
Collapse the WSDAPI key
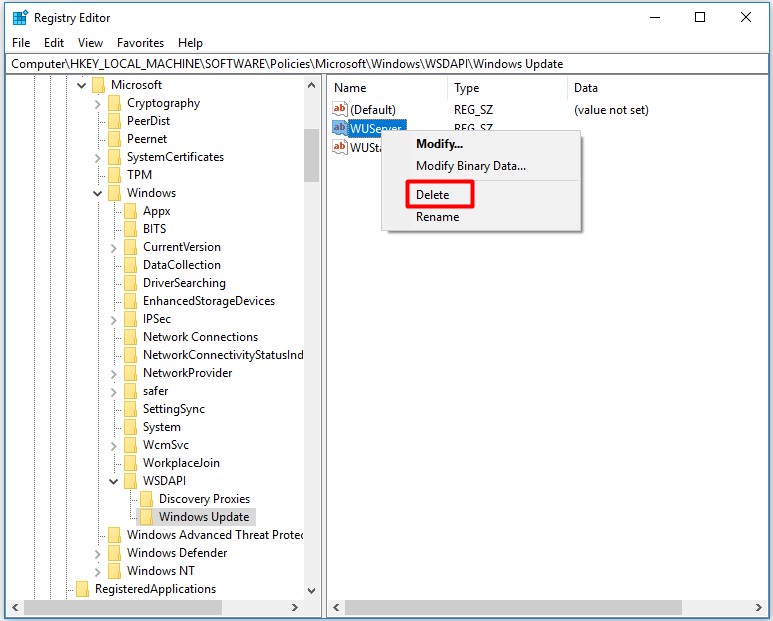(114, 481)
